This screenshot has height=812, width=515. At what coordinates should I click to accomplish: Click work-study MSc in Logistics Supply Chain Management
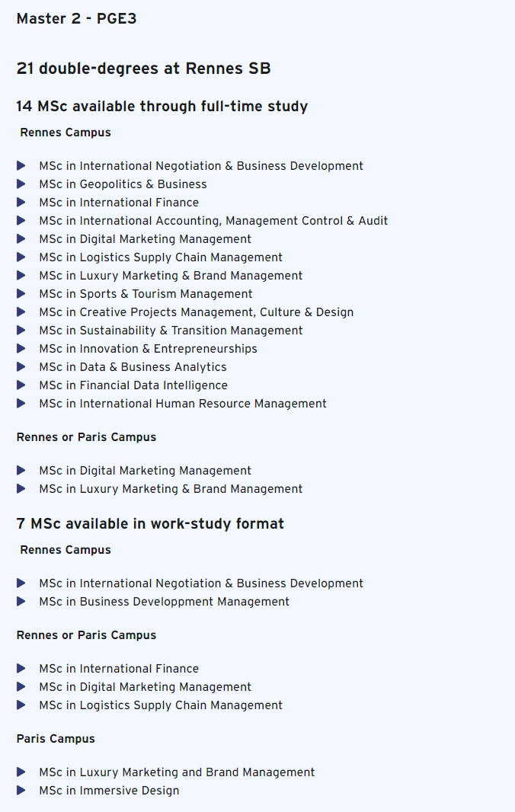click(x=162, y=705)
